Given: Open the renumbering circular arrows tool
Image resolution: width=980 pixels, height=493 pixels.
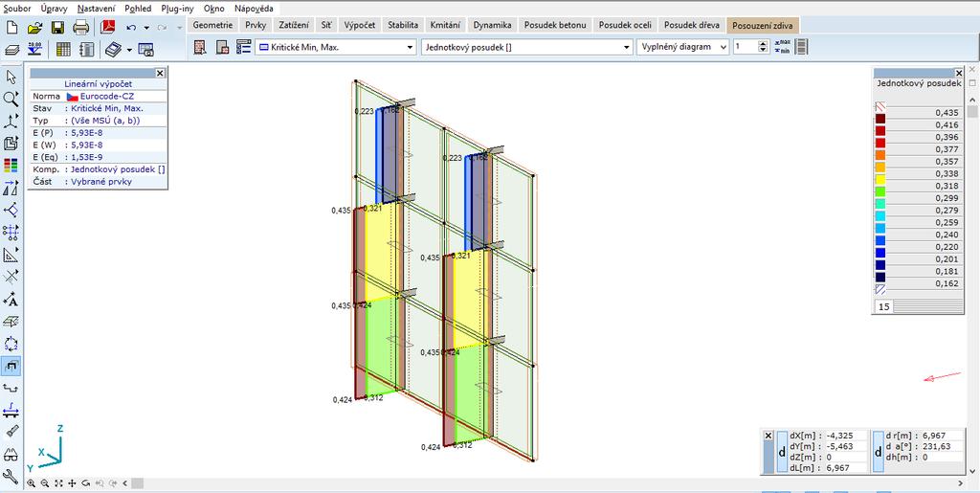Looking at the screenshot, I should [11, 344].
